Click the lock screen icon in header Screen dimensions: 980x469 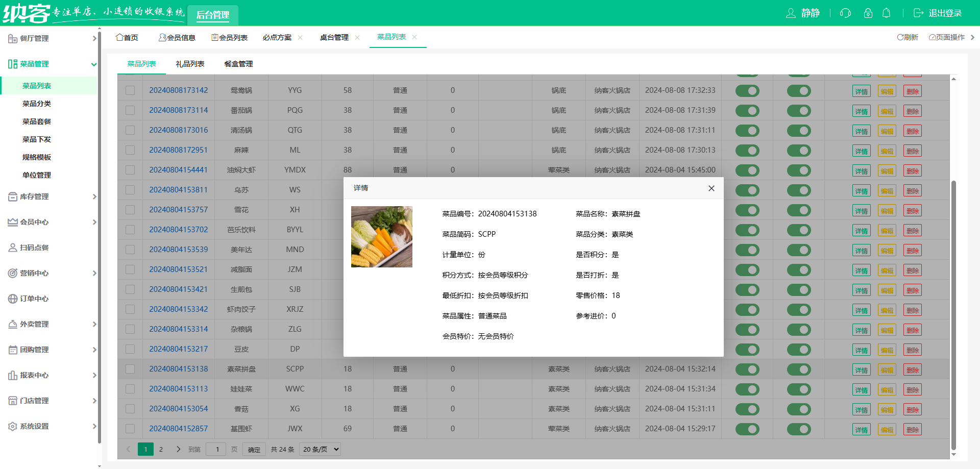pos(868,13)
